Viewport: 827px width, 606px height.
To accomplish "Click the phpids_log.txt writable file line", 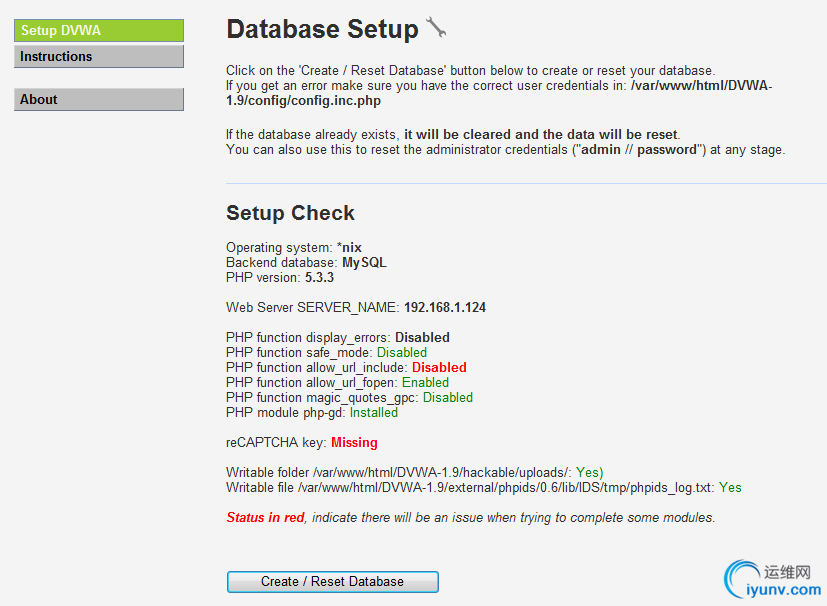I will pyautogui.click(x=484, y=487).
